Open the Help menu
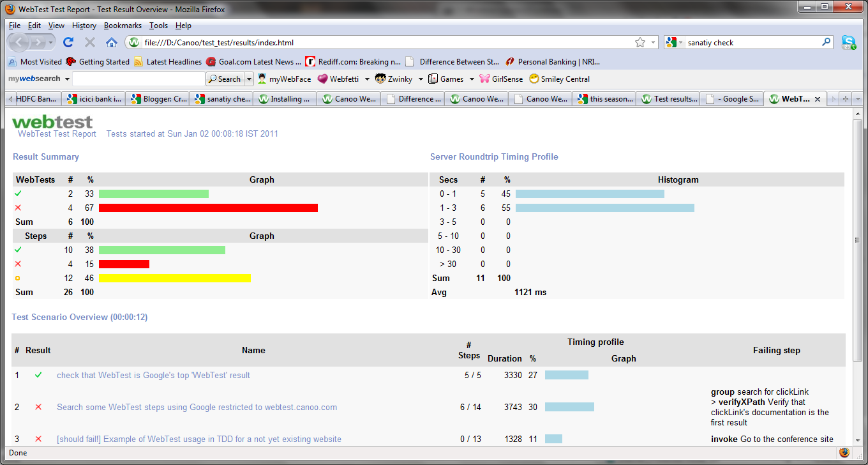868x465 pixels. tap(184, 26)
